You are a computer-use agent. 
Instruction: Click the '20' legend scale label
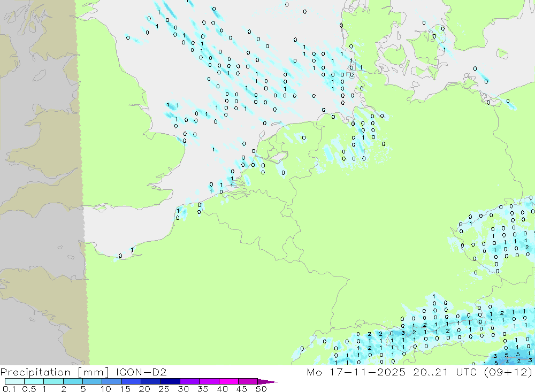144,389
